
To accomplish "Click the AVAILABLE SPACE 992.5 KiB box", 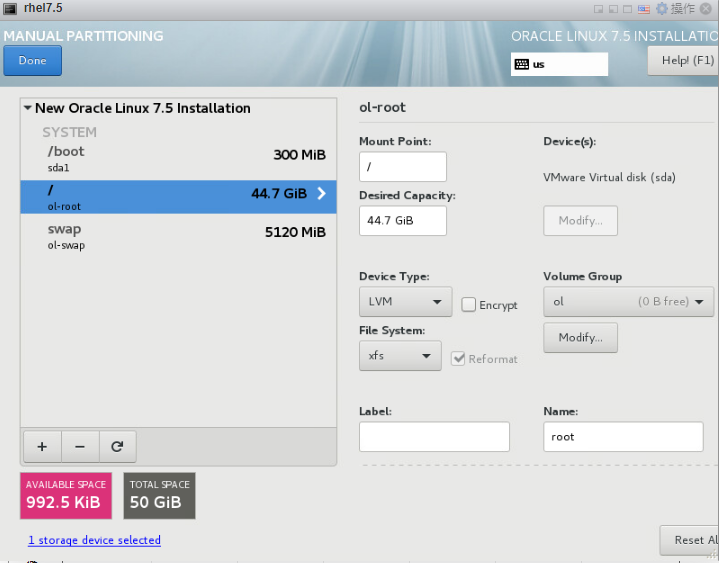I will pyautogui.click(x=66, y=496).
